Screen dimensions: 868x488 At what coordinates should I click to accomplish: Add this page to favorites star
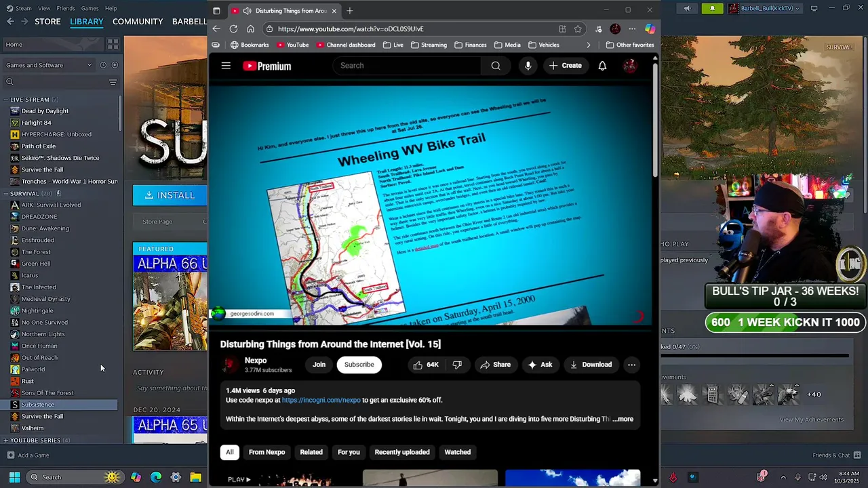coord(578,28)
